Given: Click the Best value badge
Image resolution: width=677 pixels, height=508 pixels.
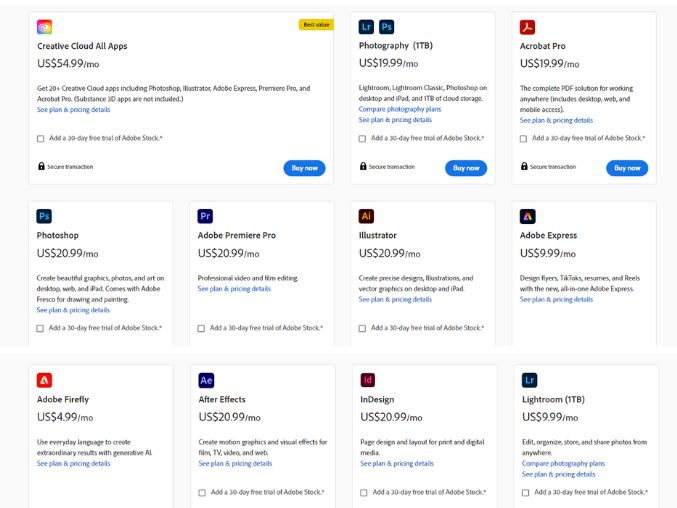Looking at the screenshot, I should pyautogui.click(x=316, y=25).
